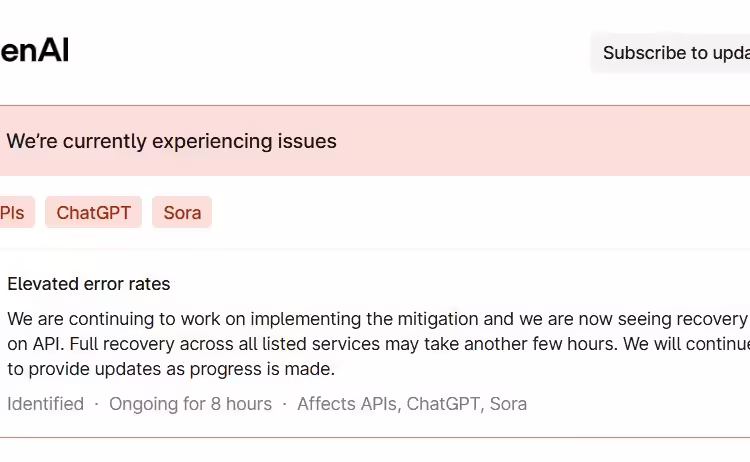Select the APIs component tag
The height and width of the screenshot is (462, 750).
(x=17, y=212)
